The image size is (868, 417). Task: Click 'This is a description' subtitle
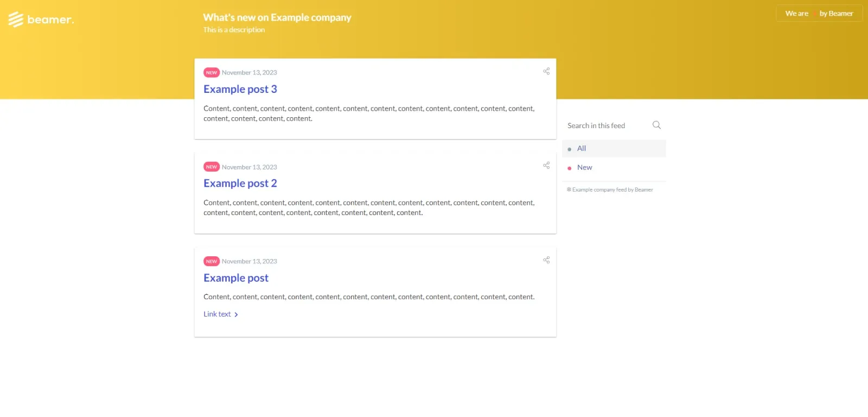point(234,30)
